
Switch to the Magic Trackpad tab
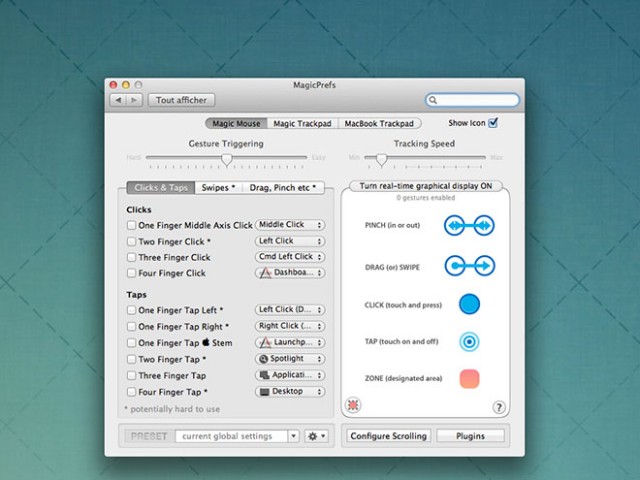[302, 123]
